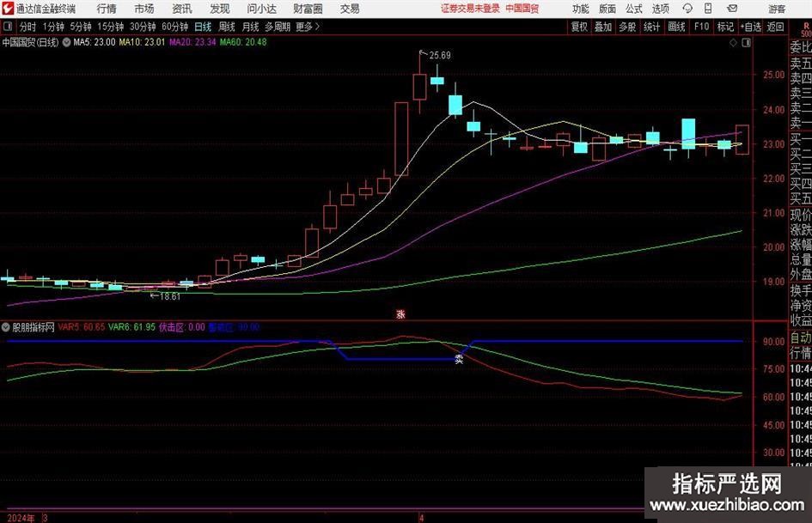Click the month 3 timeline marker
Image resolution: width=812 pixels, height=523 pixels.
point(46,518)
